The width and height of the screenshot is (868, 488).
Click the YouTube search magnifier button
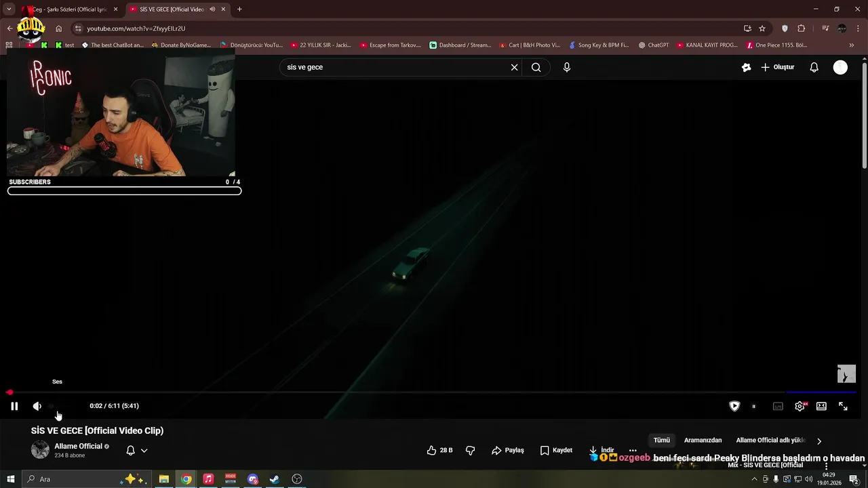tap(536, 67)
